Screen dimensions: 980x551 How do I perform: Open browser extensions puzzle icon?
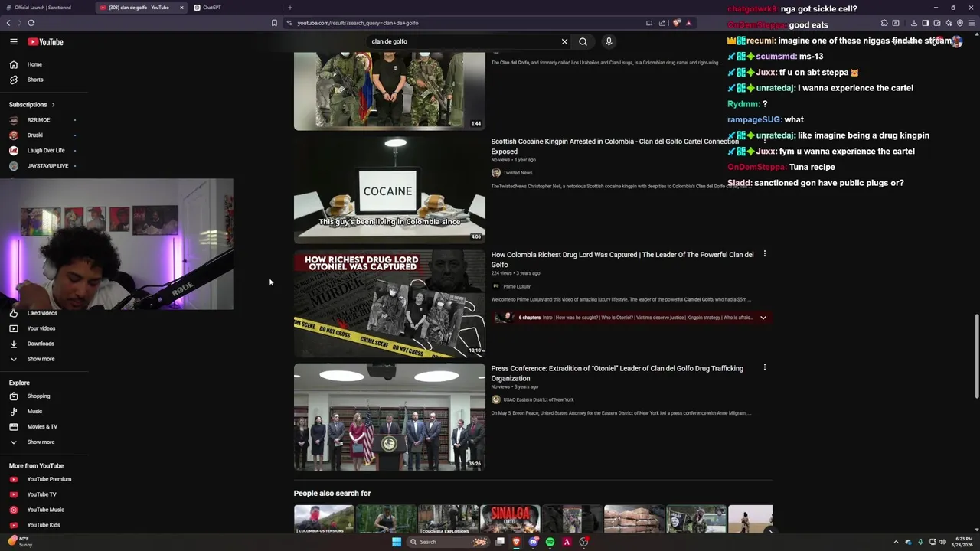(x=884, y=23)
